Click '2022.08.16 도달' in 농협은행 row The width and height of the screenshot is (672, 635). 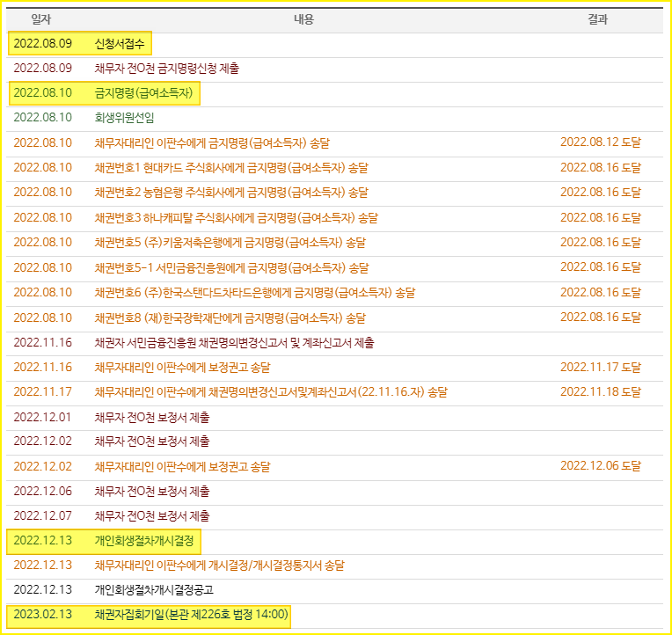point(601,193)
